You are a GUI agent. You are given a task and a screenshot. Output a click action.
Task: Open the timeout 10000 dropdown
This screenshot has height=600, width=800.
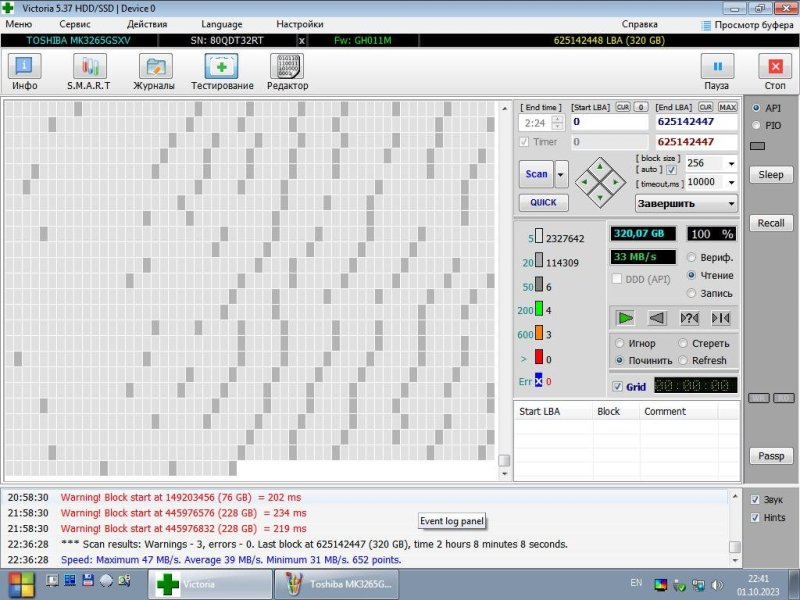(x=731, y=182)
